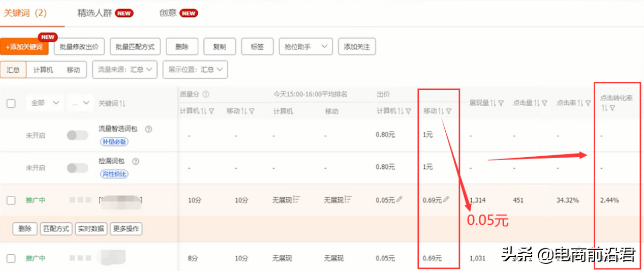Click the 高性价比 tag

click(114, 174)
